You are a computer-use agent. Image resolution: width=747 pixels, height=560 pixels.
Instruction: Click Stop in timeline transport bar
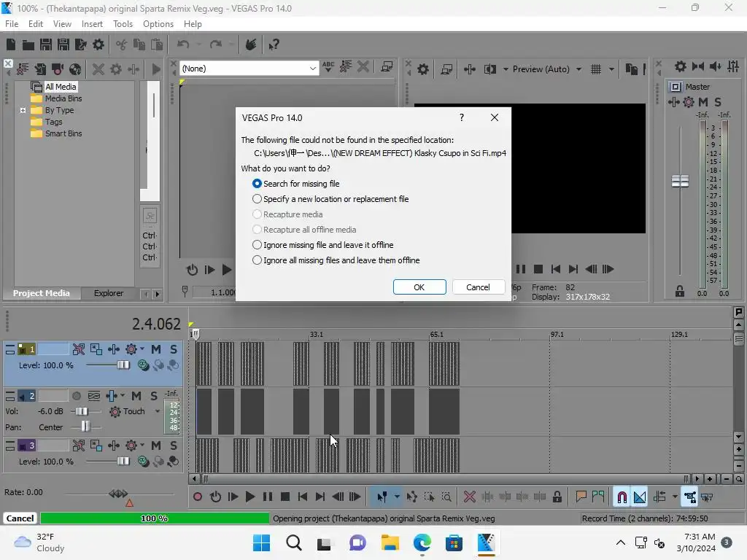tap(285, 497)
